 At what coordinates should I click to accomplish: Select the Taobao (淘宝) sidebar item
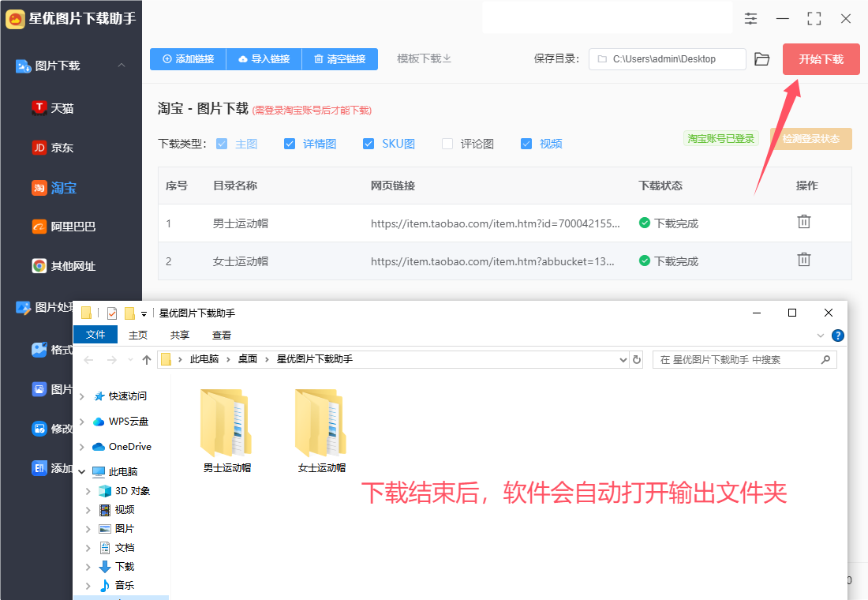pos(54,188)
